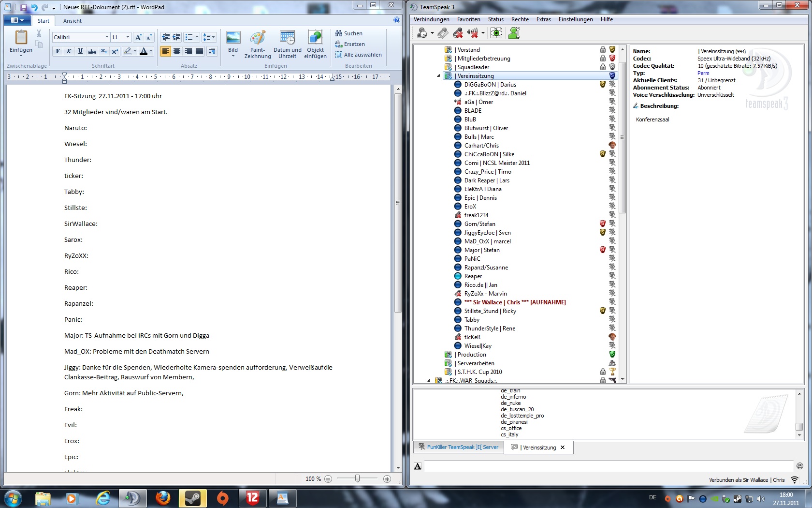Undo via quick access toolbar
The image size is (812, 508).
(x=34, y=7)
